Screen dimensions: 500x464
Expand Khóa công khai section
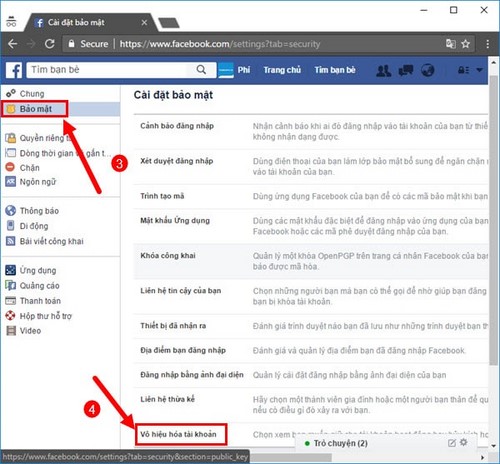tap(311, 261)
